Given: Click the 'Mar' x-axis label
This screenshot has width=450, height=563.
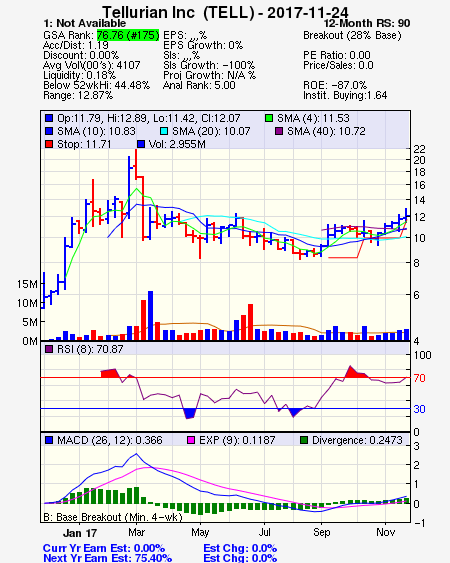Looking at the screenshot, I should (136, 532).
